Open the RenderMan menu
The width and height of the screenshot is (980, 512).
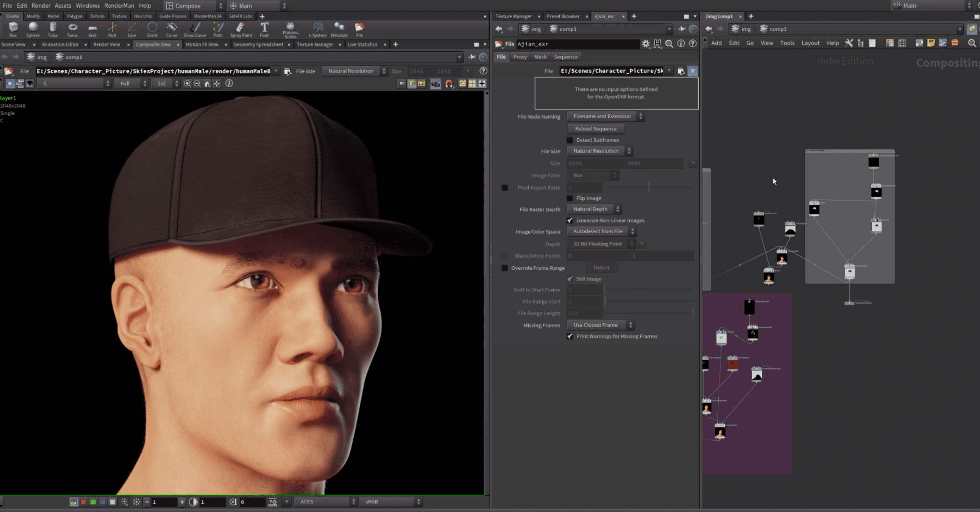pyautogui.click(x=119, y=5)
